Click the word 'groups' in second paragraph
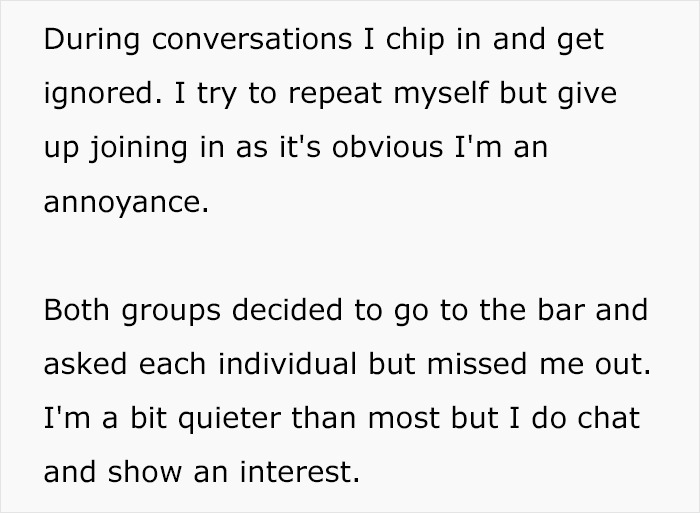This screenshot has height=513, width=700. coord(171,311)
